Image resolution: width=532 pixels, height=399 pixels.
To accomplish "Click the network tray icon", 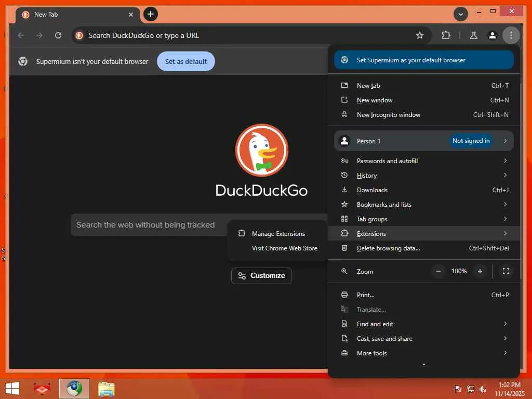I will 470,389.
